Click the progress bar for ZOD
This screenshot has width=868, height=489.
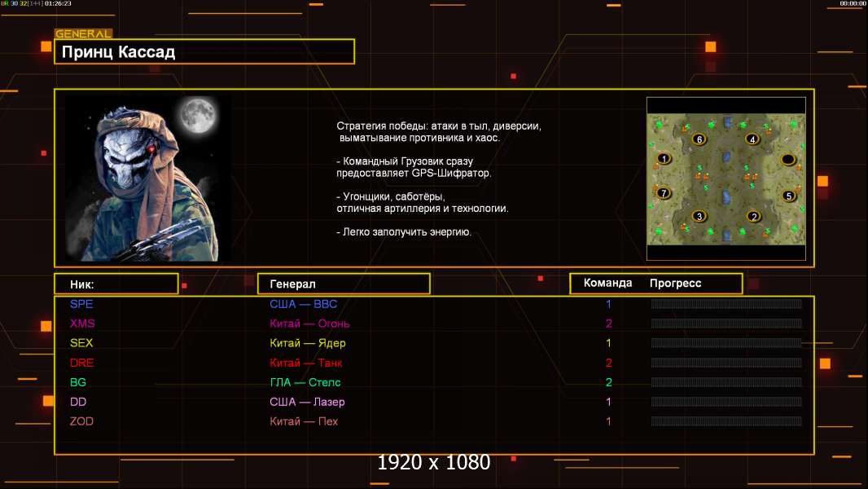click(726, 421)
